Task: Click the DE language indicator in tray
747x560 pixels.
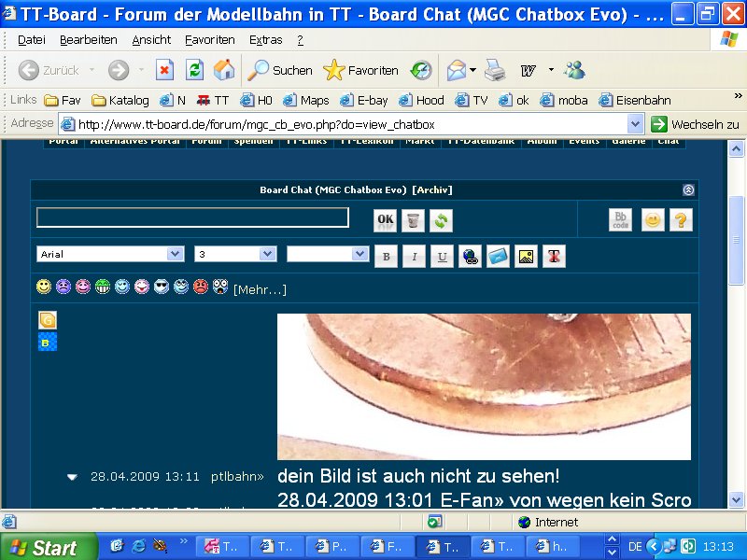Action: click(635, 547)
